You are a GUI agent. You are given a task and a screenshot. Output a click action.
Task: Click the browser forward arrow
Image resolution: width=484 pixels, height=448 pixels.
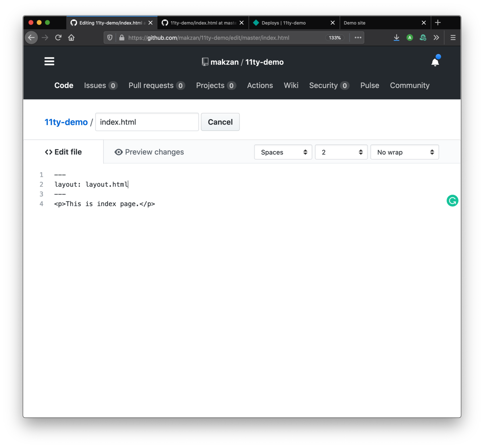click(x=45, y=37)
